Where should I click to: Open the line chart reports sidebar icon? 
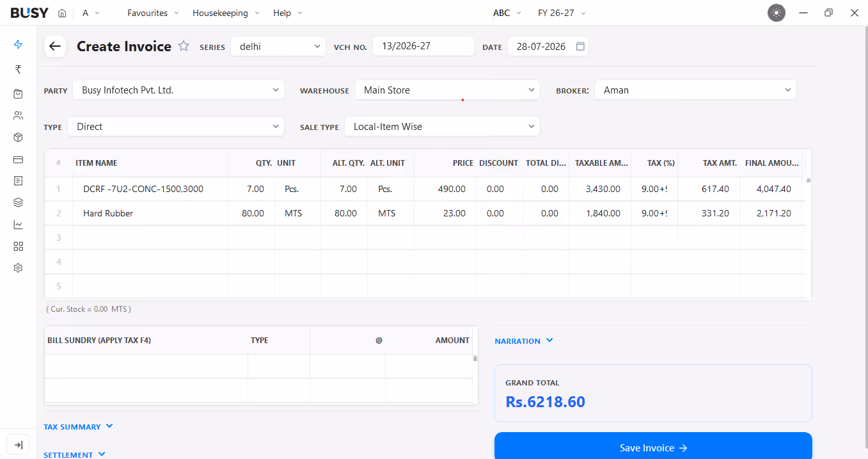click(x=18, y=225)
